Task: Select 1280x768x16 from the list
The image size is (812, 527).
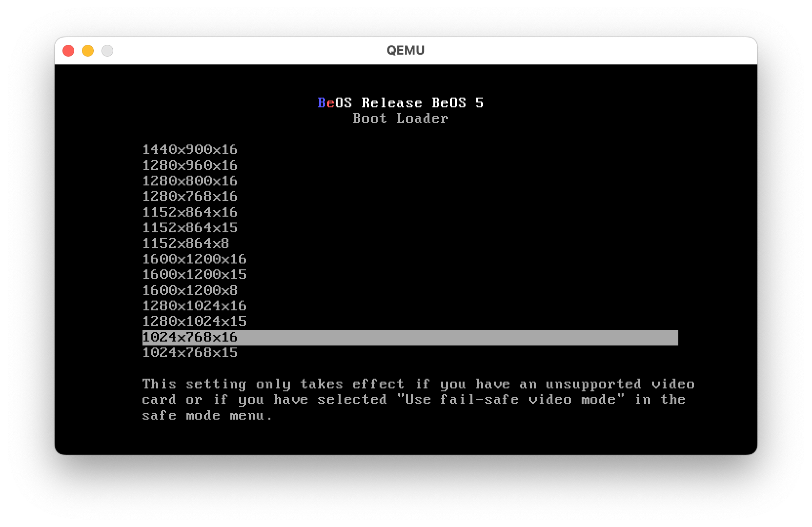Action: point(190,197)
